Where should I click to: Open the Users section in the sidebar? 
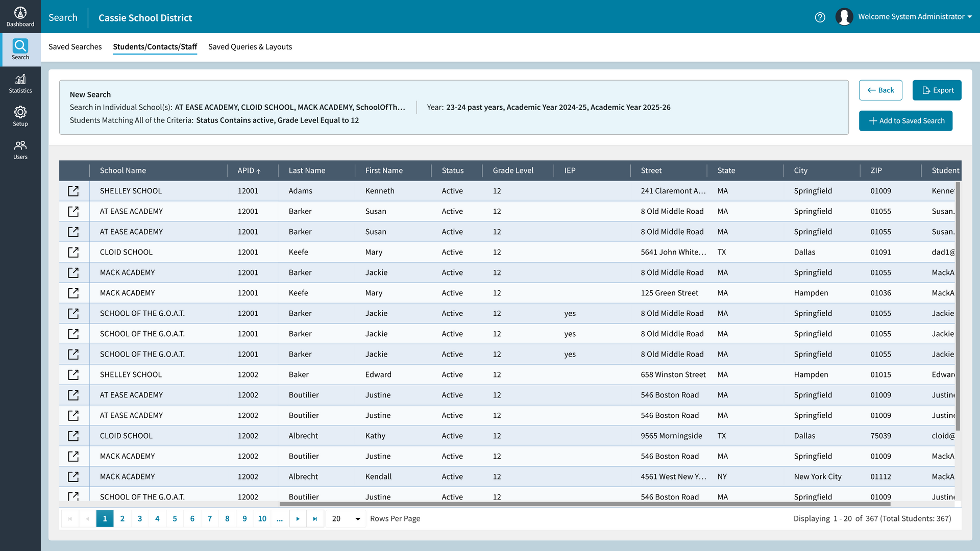[x=20, y=149]
